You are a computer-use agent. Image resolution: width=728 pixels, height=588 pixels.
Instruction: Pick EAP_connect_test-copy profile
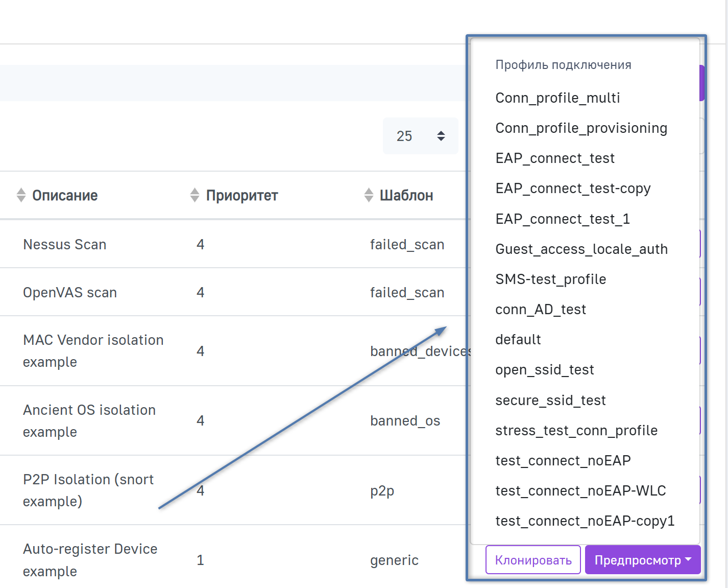coord(573,188)
